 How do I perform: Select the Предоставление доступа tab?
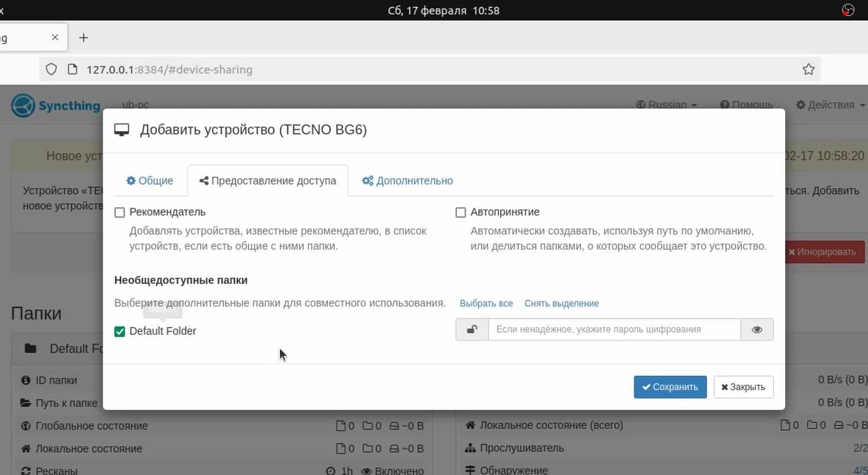[x=268, y=180]
